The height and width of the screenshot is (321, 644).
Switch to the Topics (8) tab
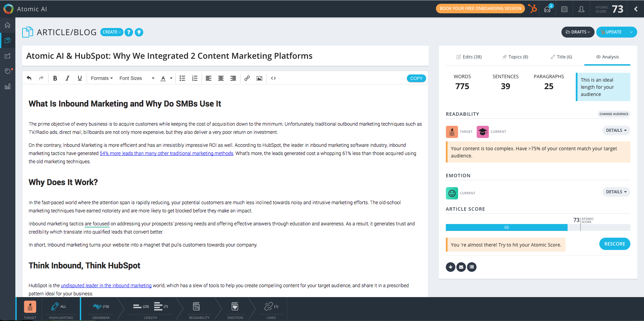[515, 57]
